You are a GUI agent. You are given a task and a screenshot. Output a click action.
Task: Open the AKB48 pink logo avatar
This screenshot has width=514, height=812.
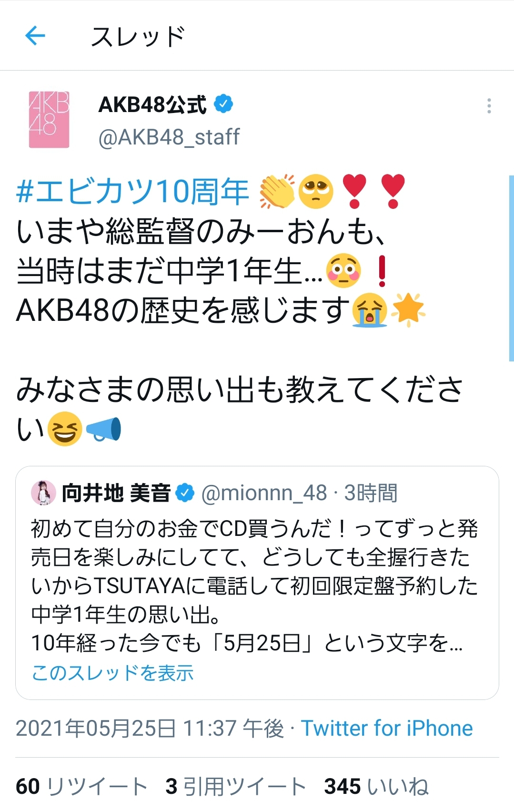coord(49,119)
